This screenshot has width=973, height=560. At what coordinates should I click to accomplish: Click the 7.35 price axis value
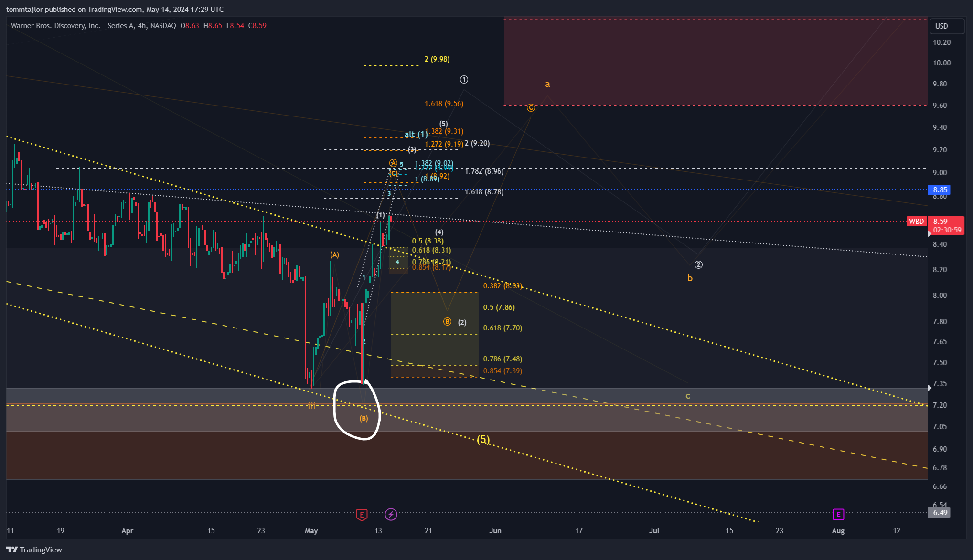coord(940,384)
